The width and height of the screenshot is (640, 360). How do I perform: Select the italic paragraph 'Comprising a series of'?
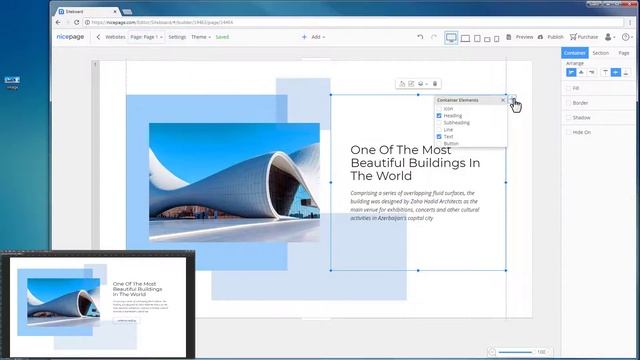pos(415,205)
